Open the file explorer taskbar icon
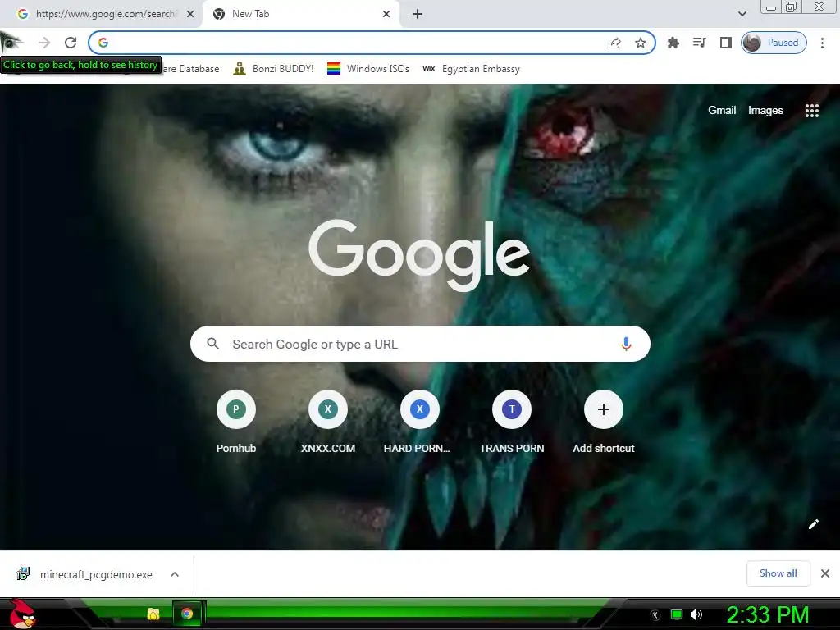The image size is (840, 630). pos(153,614)
